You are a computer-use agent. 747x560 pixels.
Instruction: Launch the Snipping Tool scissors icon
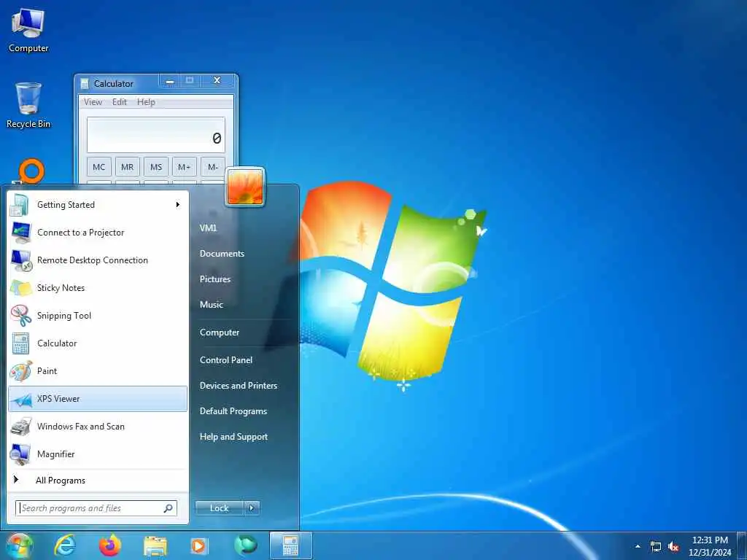pyautogui.click(x=20, y=316)
